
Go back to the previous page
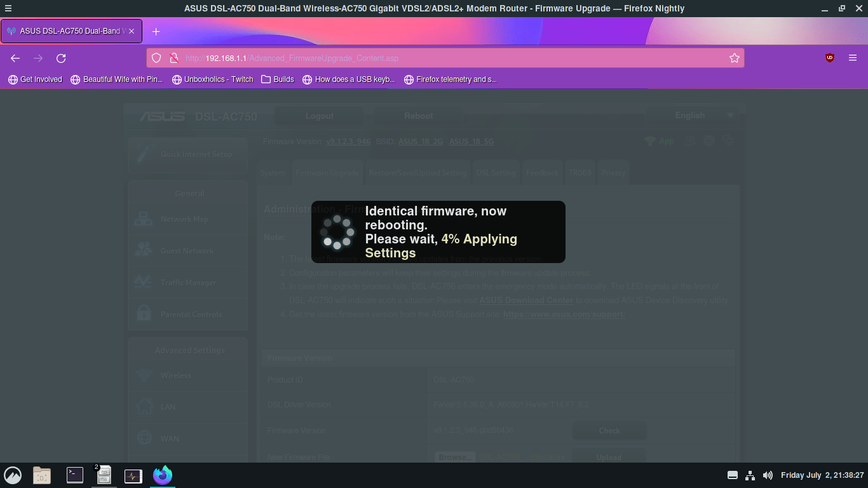point(15,58)
